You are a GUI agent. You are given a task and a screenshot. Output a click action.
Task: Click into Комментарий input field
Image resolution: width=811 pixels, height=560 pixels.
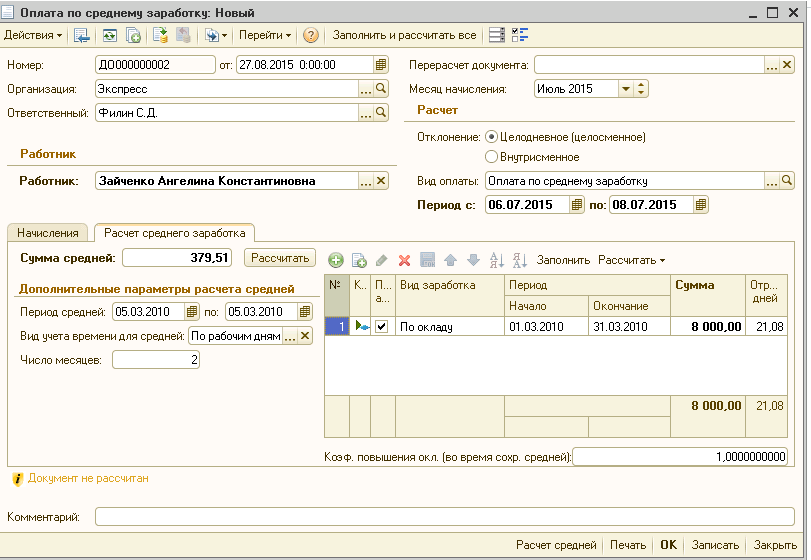pos(445,517)
